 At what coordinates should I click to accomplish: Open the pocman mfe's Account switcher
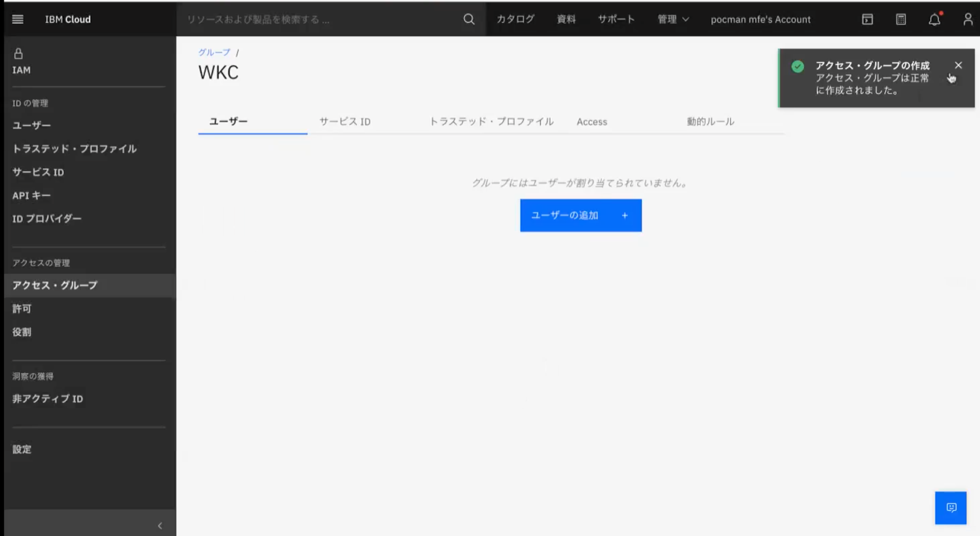point(760,19)
